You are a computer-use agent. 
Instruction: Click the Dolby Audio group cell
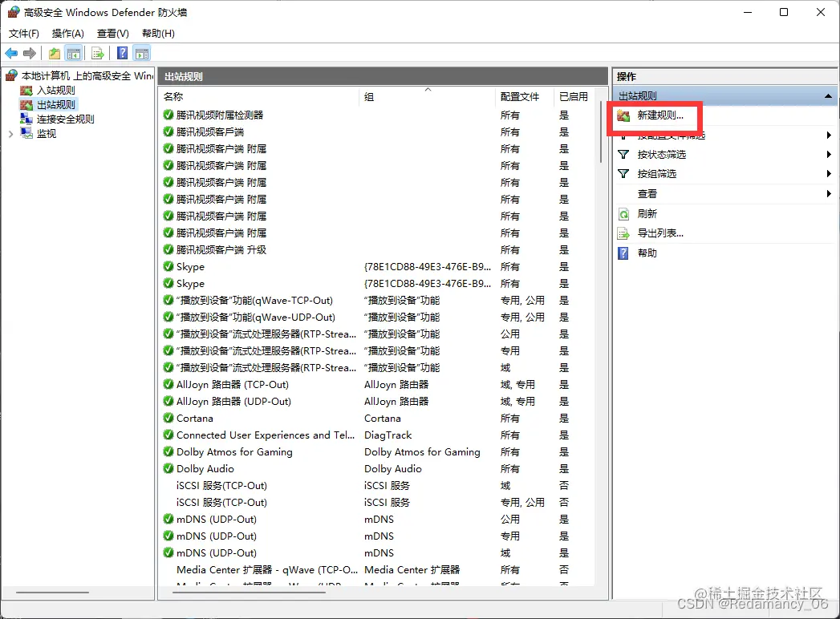[x=392, y=468]
